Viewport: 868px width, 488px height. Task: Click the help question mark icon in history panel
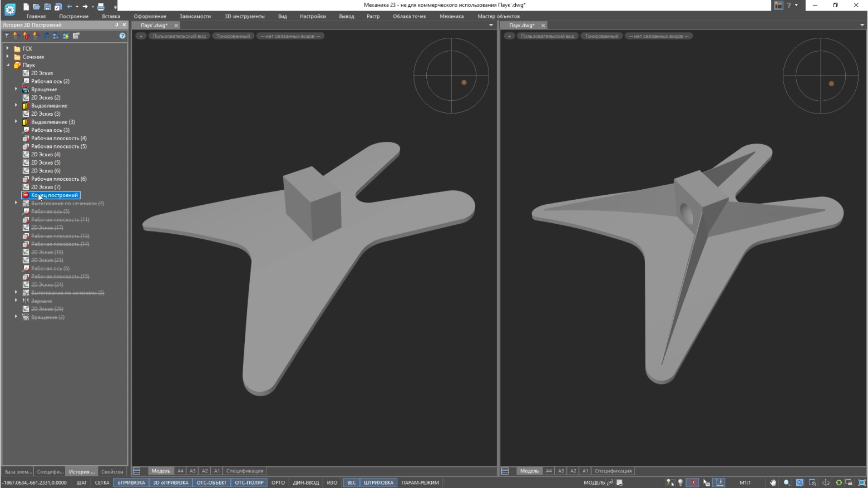[x=122, y=36]
